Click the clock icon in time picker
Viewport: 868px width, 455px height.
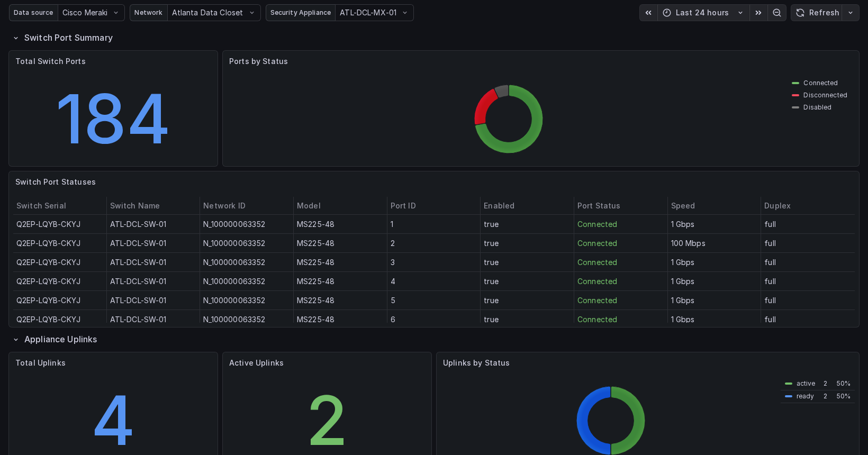click(x=667, y=13)
